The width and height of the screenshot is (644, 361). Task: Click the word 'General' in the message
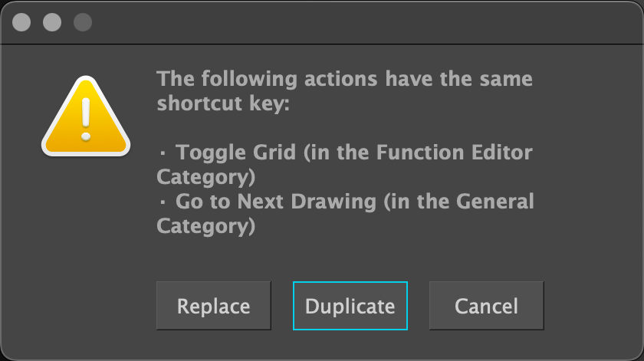[495, 202]
